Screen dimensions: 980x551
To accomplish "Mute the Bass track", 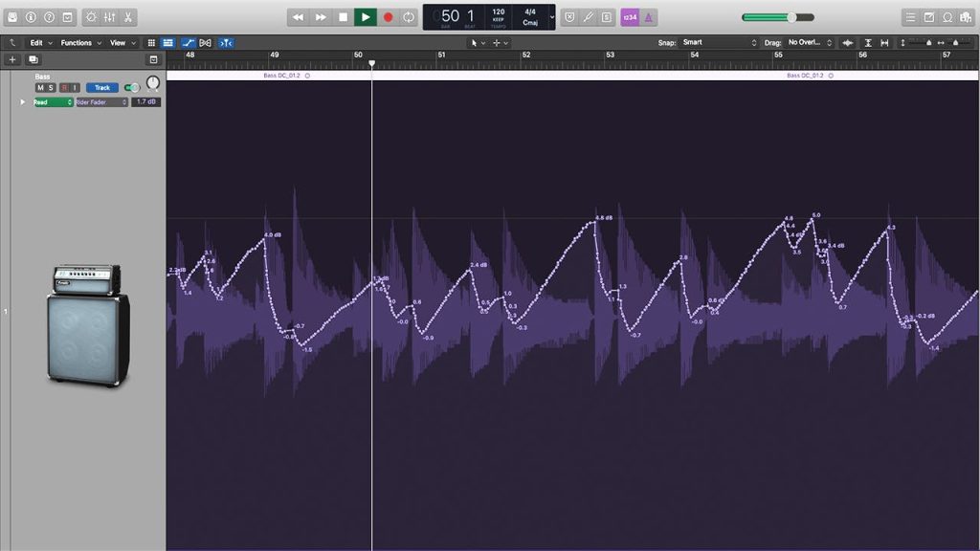I will click(40, 88).
